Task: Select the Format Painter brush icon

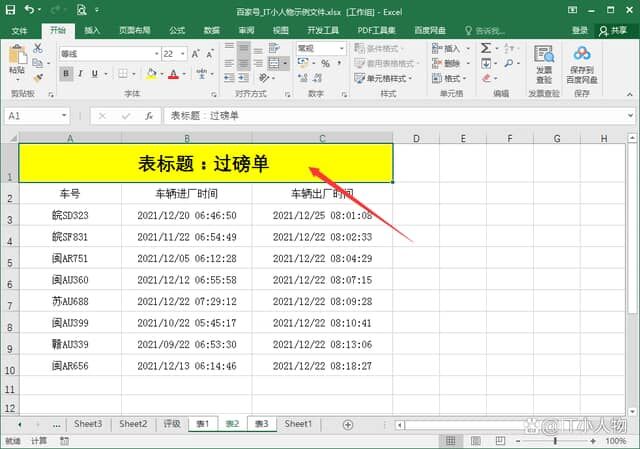Action: point(38,78)
